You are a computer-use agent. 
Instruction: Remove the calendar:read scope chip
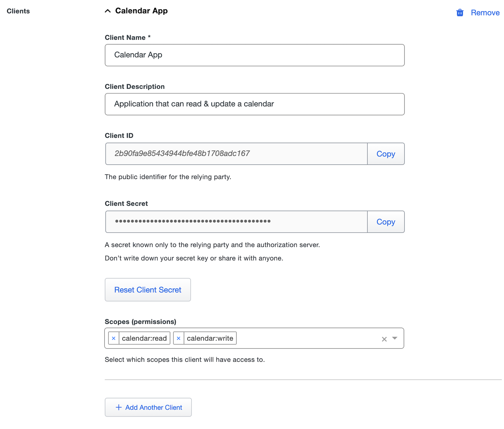coord(114,338)
